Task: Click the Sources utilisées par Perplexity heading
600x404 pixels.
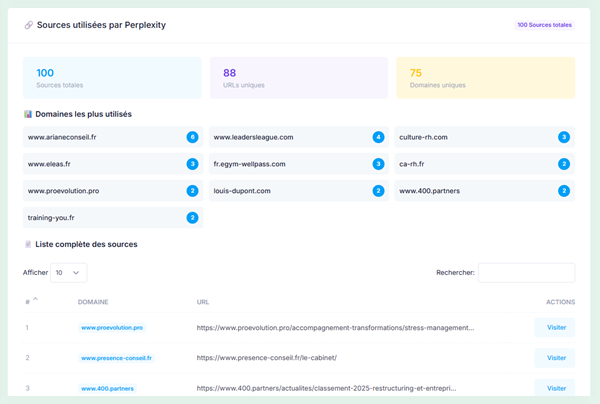Action: 101,25
